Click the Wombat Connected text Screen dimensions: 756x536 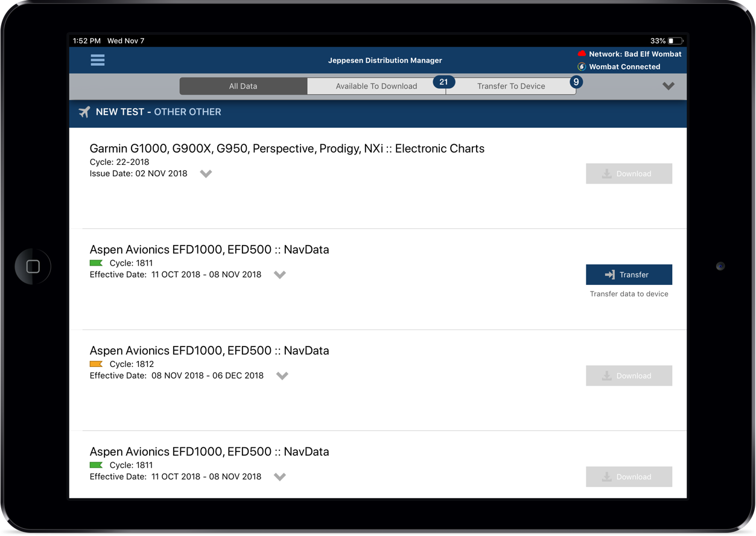624,66
